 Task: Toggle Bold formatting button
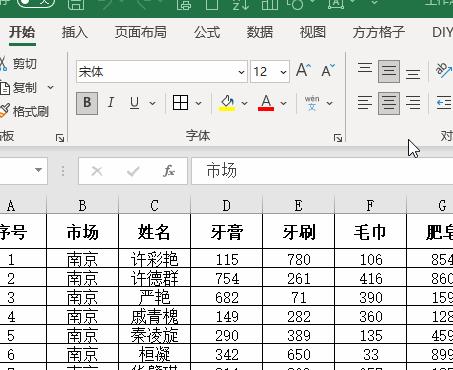click(x=87, y=103)
